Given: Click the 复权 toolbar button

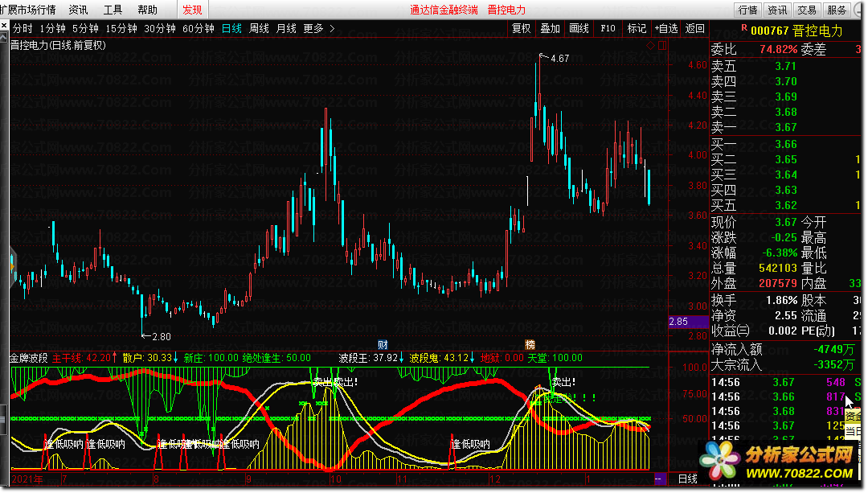Looking at the screenshot, I should click(x=522, y=28).
